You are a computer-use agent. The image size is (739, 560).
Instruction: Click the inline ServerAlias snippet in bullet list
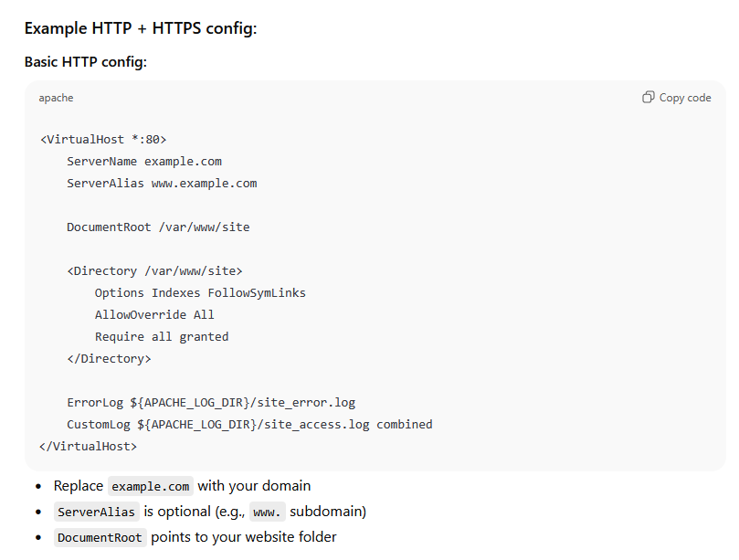tap(98, 512)
